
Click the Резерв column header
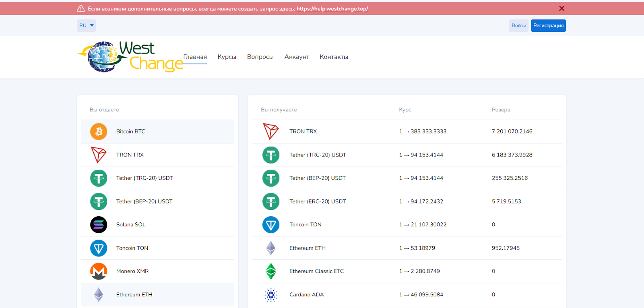(501, 110)
